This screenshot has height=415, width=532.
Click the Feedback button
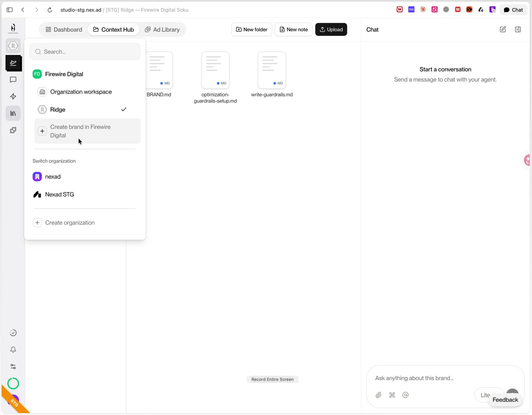tap(505, 400)
